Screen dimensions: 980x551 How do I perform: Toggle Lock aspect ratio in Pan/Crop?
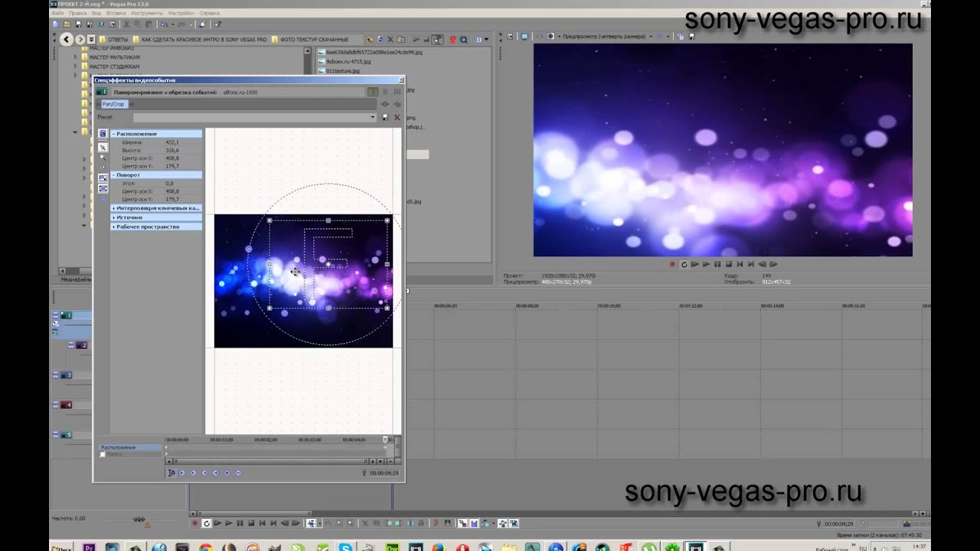(x=103, y=178)
